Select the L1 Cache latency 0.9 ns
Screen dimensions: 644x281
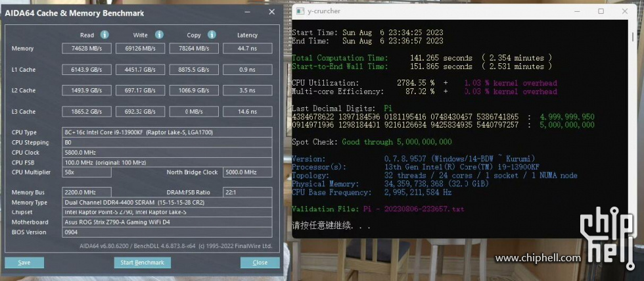tap(247, 70)
